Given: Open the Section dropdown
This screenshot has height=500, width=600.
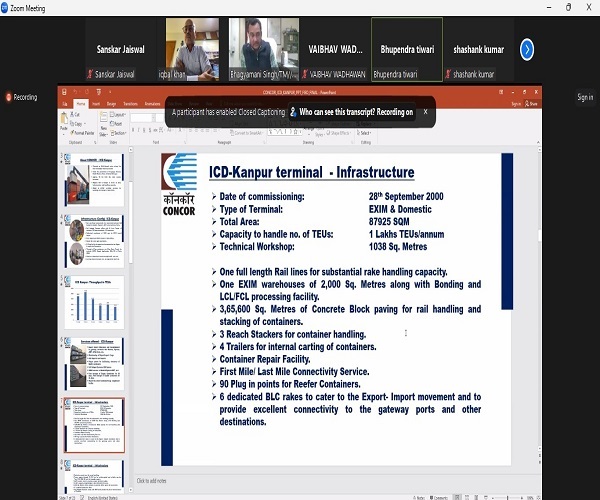Looking at the screenshot, I should pyautogui.click(x=118, y=133).
